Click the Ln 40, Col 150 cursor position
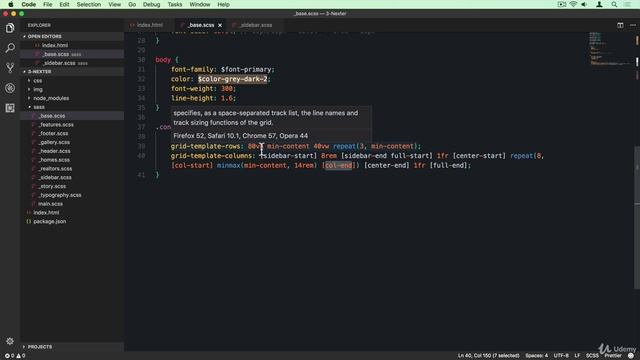The height and width of the screenshot is (360, 640). pos(488,356)
